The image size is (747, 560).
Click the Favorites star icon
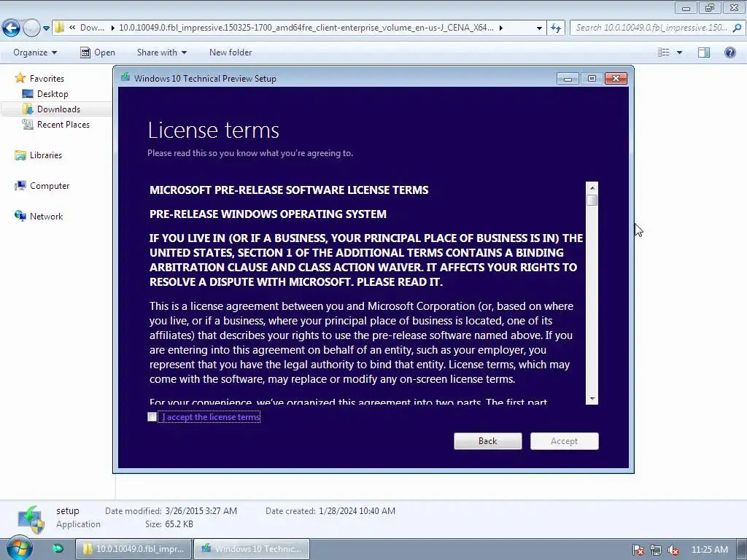coord(20,77)
